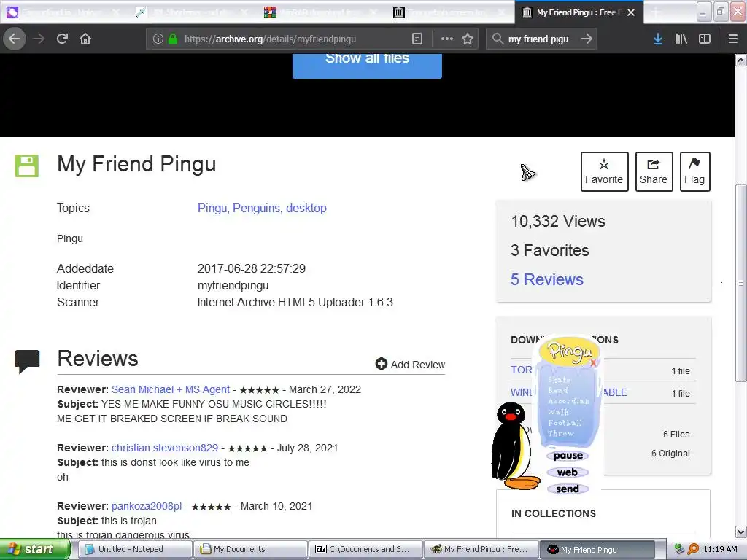Click the page scrollbar down arrow
Image resolution: width=747 pixels, height=560 pixels.
coord(741,532)
